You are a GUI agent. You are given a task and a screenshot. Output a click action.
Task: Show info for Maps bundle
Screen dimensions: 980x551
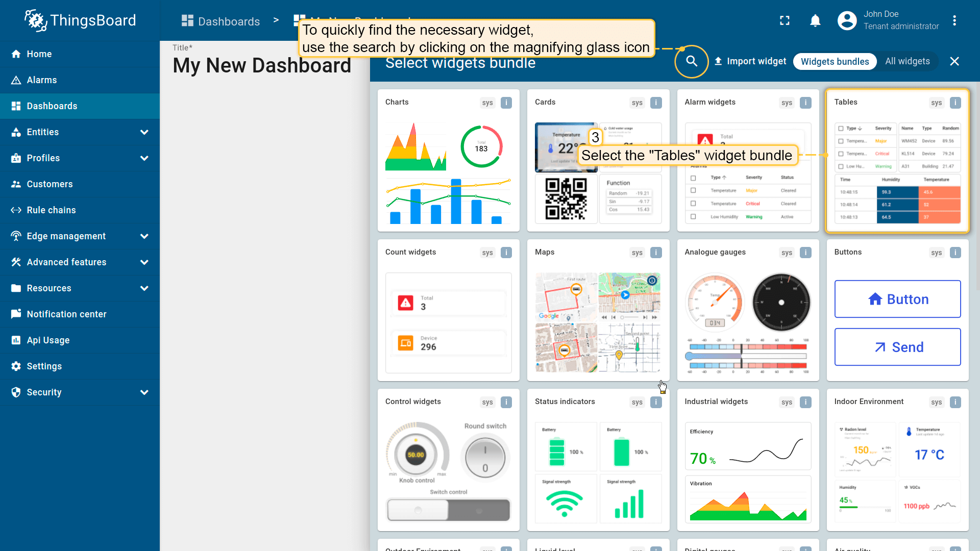coord(656,253)
